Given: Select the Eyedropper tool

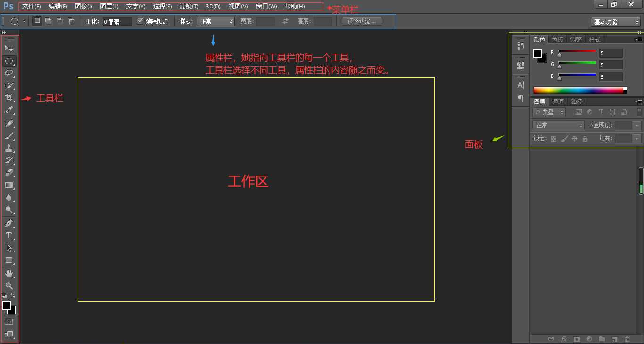Looking at the screenshot, I should pyautogui.click(x=9, y=110).
